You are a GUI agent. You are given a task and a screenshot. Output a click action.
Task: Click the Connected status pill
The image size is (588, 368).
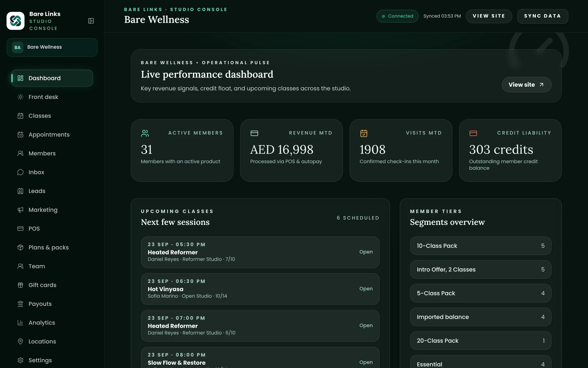397,16
